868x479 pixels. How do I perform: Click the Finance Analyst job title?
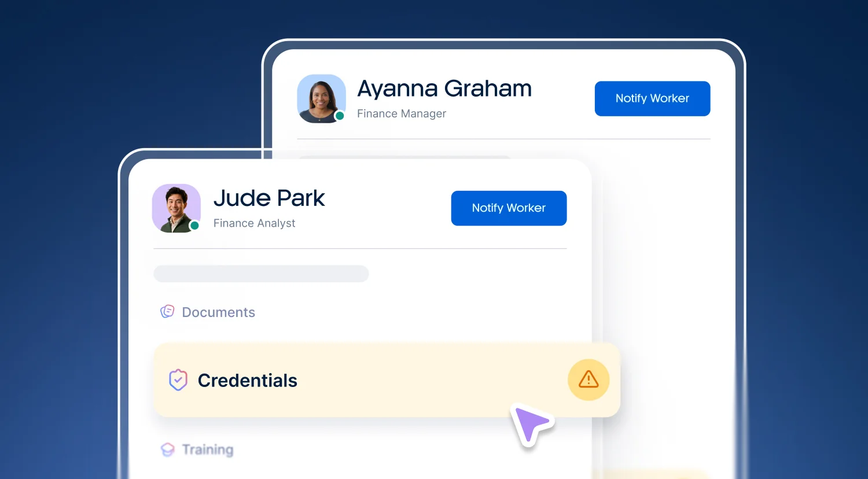pos(254,223)
